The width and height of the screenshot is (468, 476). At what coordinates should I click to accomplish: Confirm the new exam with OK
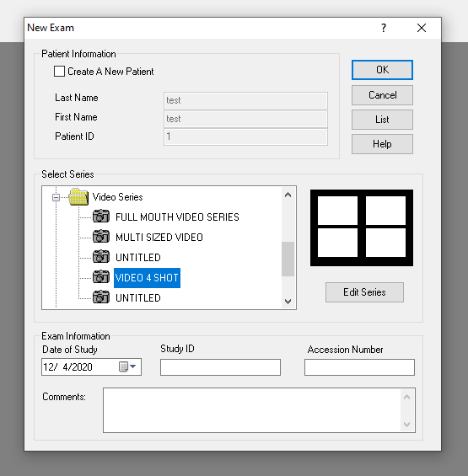coord(382,70)
